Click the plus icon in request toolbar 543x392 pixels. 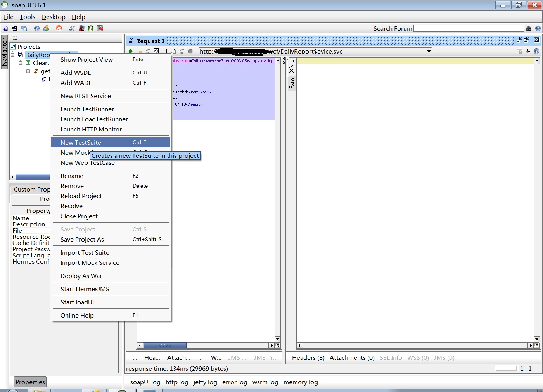(528, 51)
